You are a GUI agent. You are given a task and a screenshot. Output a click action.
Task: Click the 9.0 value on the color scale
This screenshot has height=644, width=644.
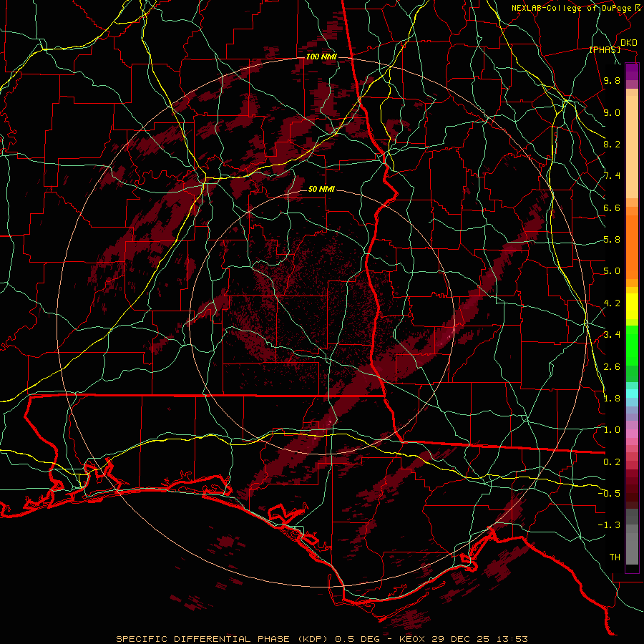coord(612,112)
